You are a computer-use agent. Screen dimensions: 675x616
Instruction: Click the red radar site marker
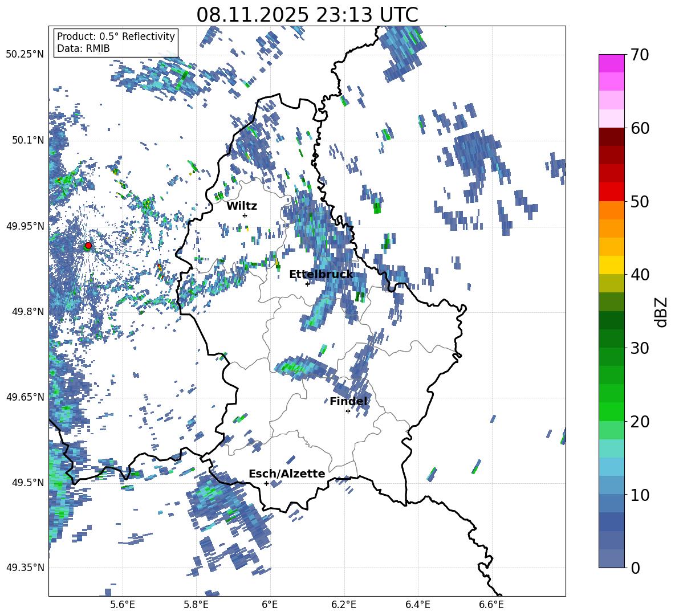click(88, 246)
